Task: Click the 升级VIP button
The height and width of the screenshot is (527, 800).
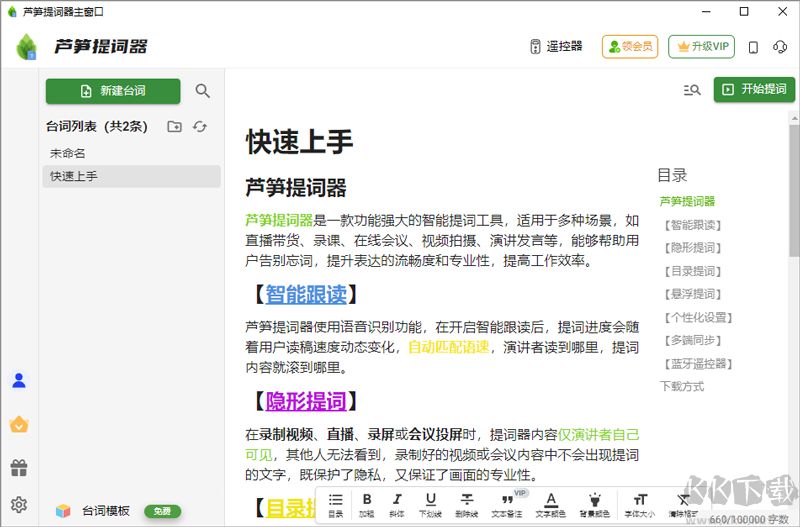Action: (702, 46)
